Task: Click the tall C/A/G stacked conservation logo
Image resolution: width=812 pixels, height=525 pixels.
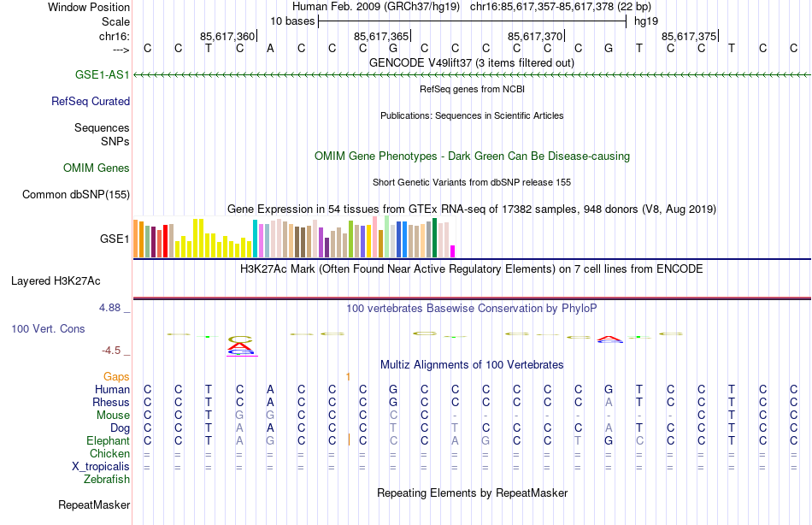Action: [x=241, y=345]
